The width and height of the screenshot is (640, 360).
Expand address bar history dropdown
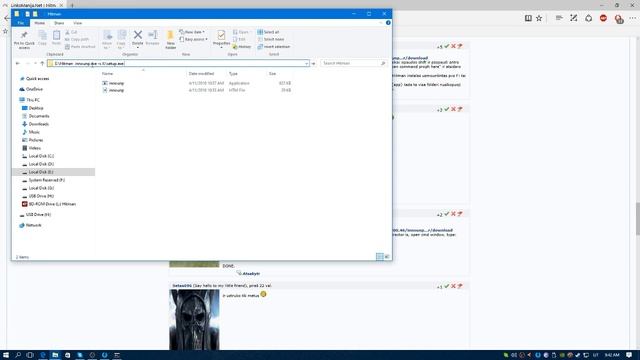tap(306, 64)
